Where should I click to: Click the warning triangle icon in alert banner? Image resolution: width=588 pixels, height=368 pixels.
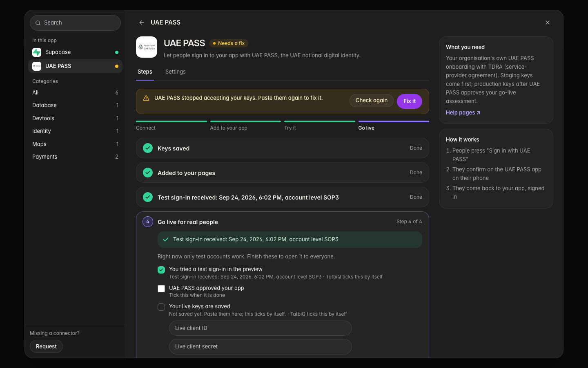[x=146, y=98]
